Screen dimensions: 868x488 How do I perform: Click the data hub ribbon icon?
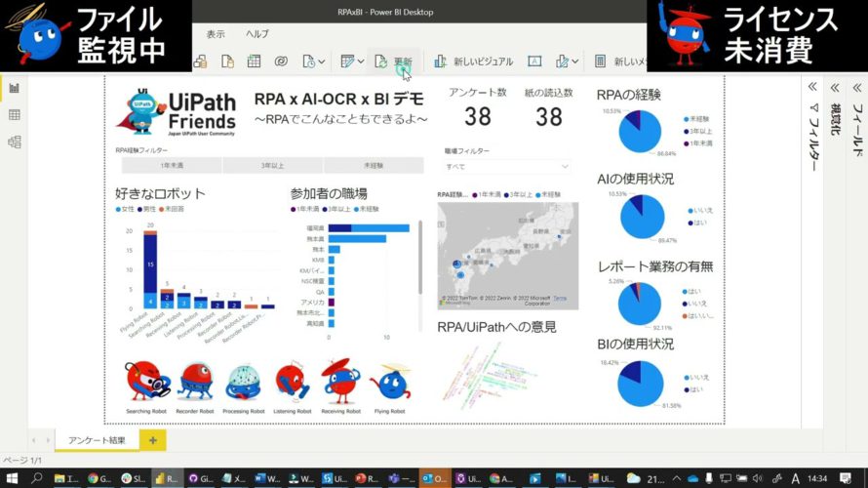click(200, 61)
